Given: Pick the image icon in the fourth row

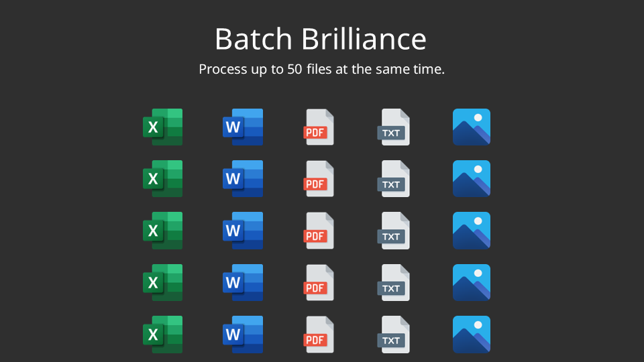Looking at the screenshot, I should click(x=472, y=282).
